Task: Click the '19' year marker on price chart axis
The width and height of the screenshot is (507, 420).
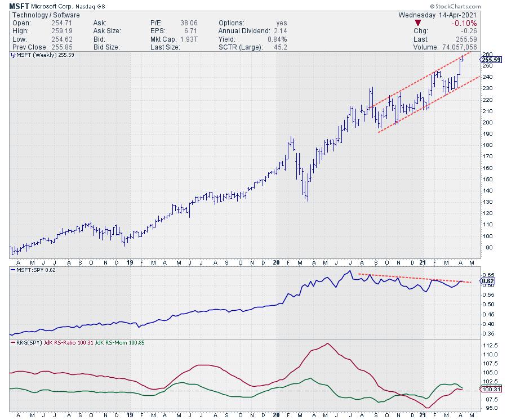Action: click(130, 262)
